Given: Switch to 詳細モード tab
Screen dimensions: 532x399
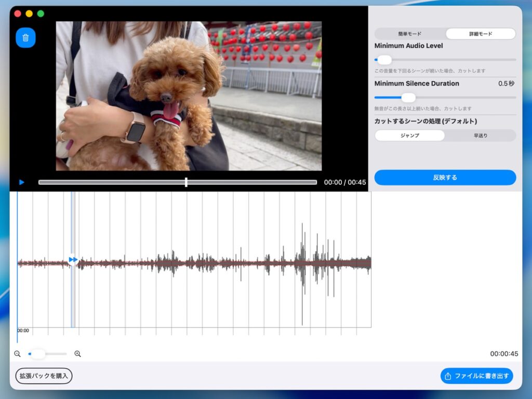Looking at the screenshot, I should tap(480, 34).
